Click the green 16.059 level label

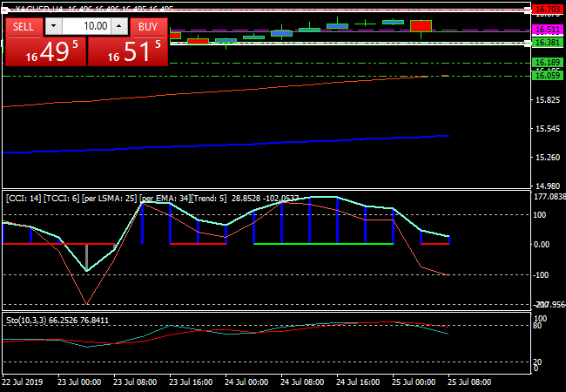tap(546, 76)
